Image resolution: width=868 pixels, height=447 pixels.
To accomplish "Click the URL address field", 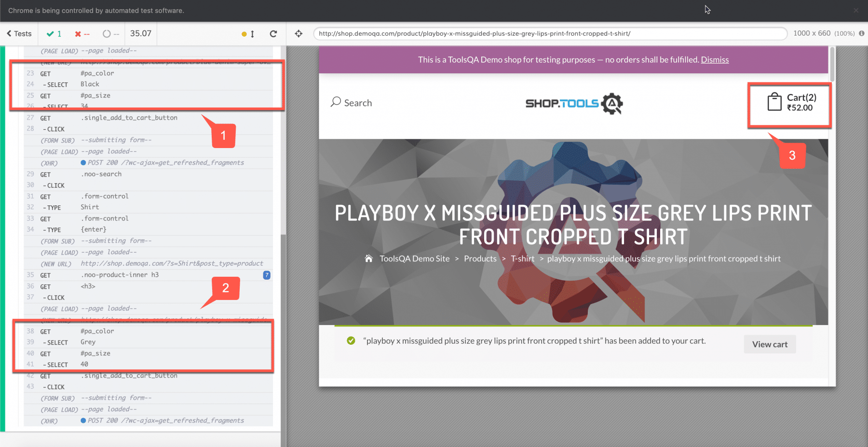I will click(550, 34).
